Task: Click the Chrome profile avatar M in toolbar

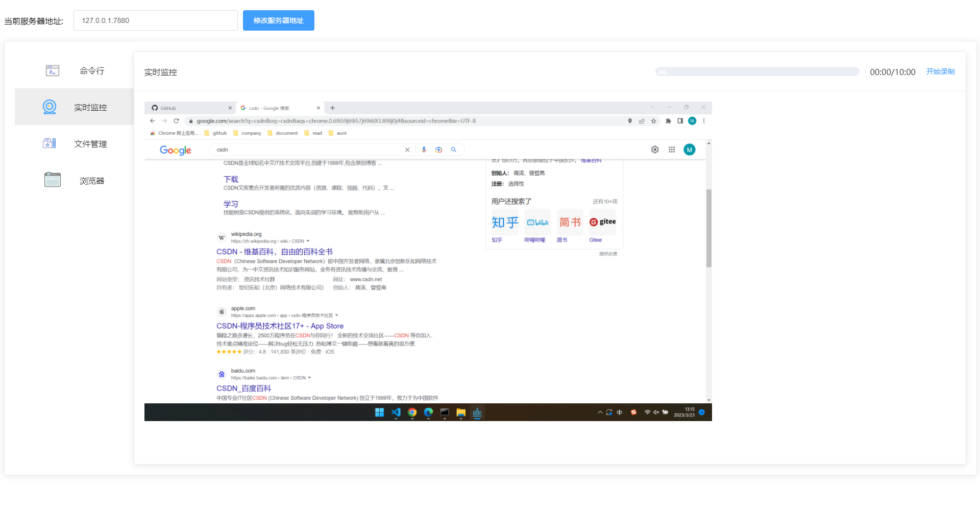Action: pyautogui.click(x=692, y=121)
